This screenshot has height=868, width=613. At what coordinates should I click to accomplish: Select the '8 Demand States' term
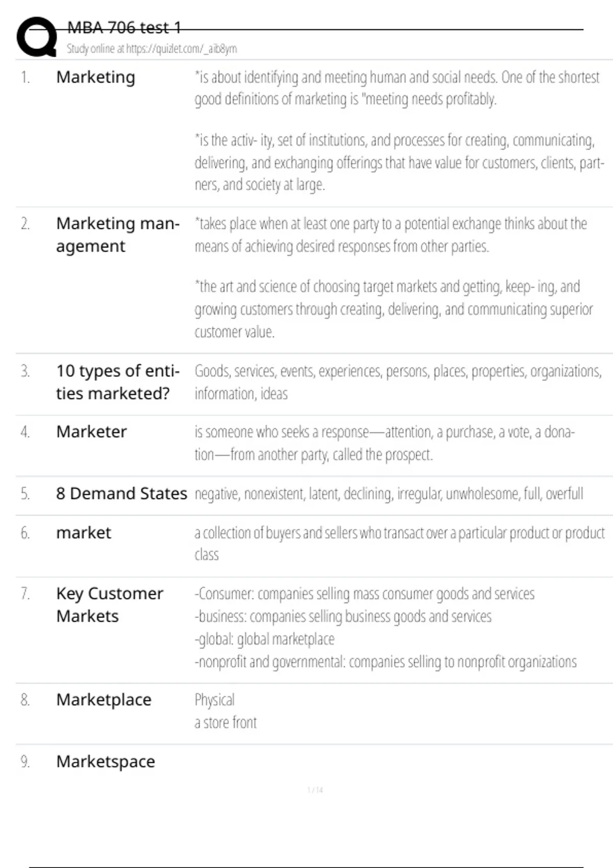click(x=122, y=494)
